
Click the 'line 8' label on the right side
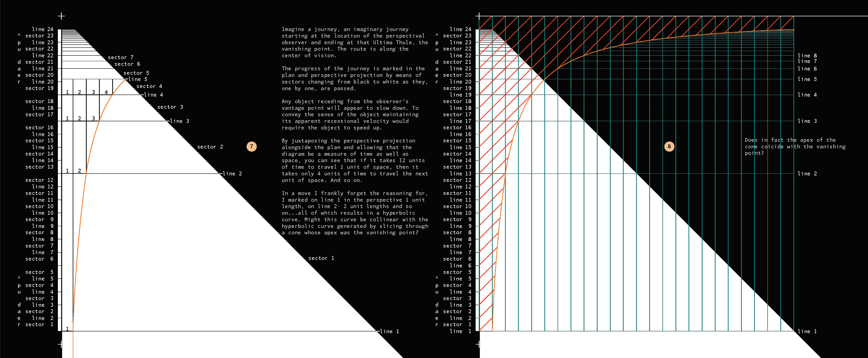point(807,56)
